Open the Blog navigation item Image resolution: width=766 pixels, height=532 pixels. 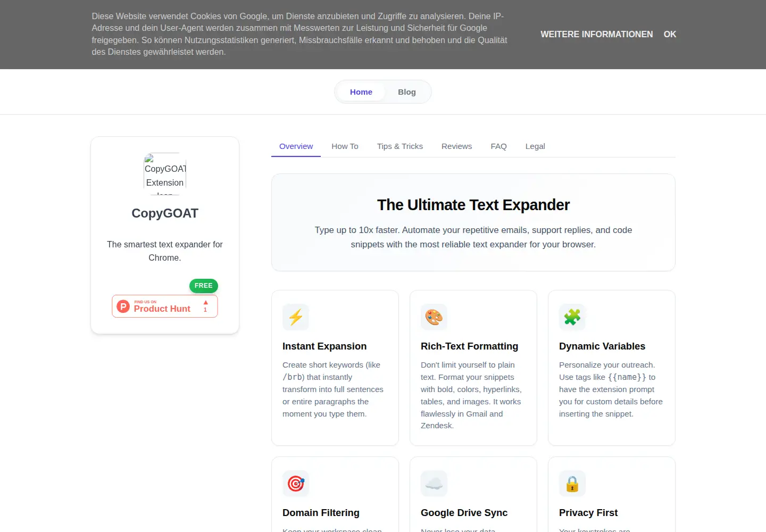click(407, 92)
